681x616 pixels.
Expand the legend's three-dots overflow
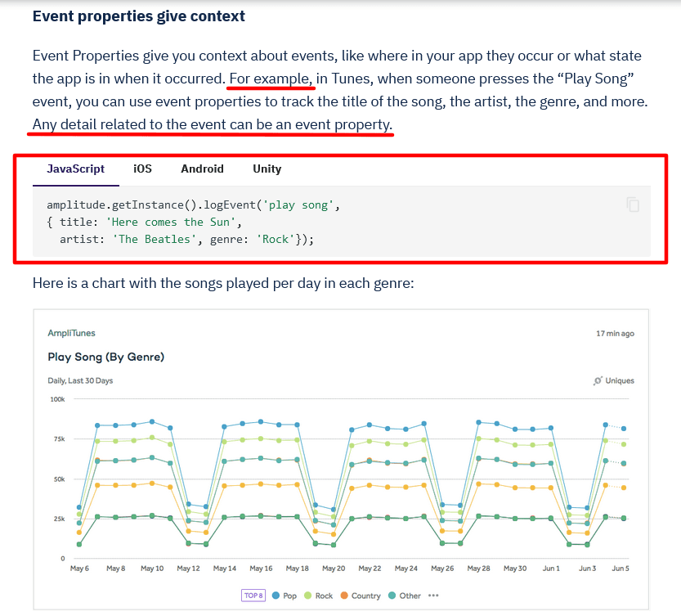point(433,596)
